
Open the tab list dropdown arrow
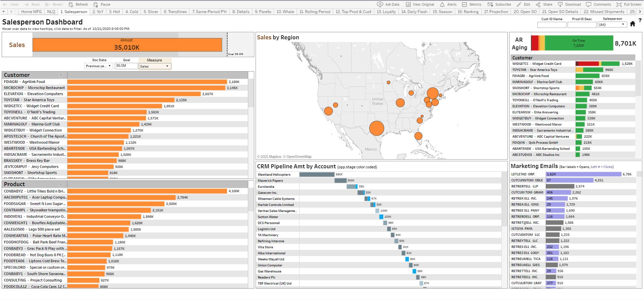click(x=3, y=11)
